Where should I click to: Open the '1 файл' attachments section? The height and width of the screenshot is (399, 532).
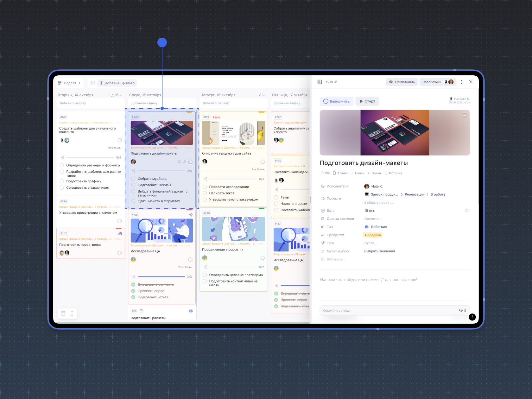pyautogui.click(x=340, y=173)
